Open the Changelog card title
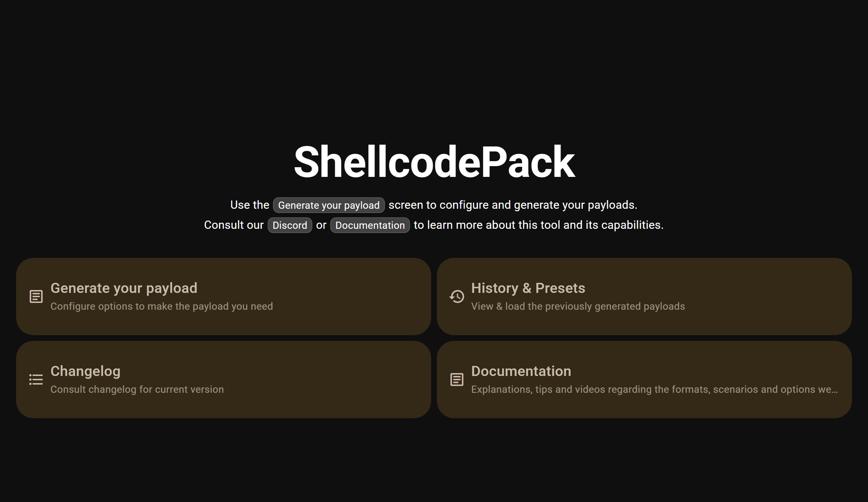The image size is (868, 502). pos(85,371)
